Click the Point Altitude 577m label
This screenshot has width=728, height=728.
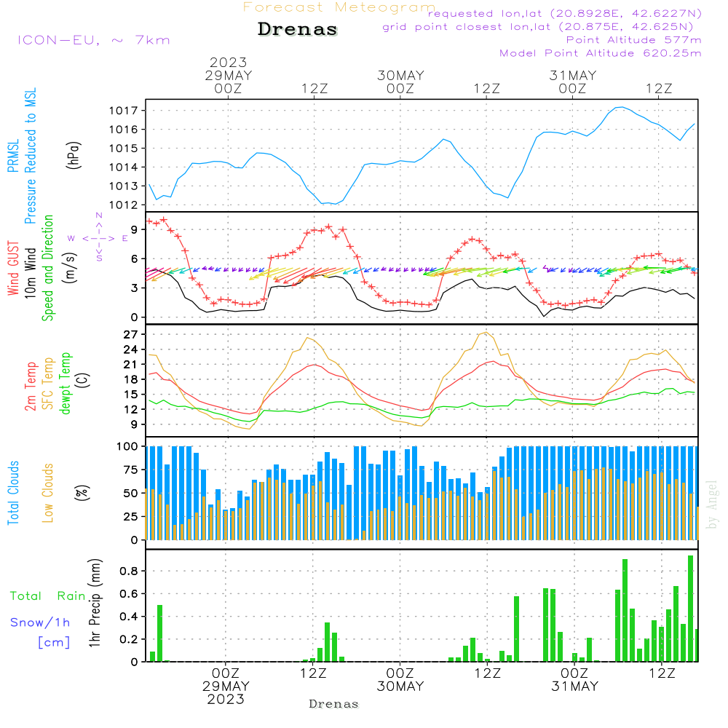633,40
